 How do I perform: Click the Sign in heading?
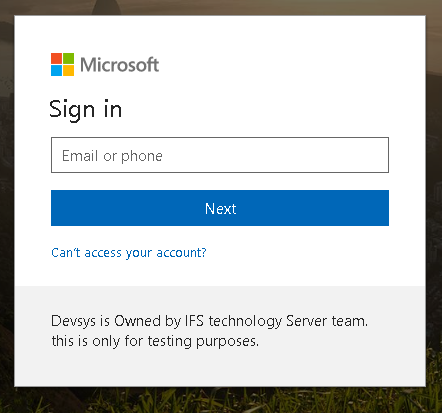click(86, 109)
